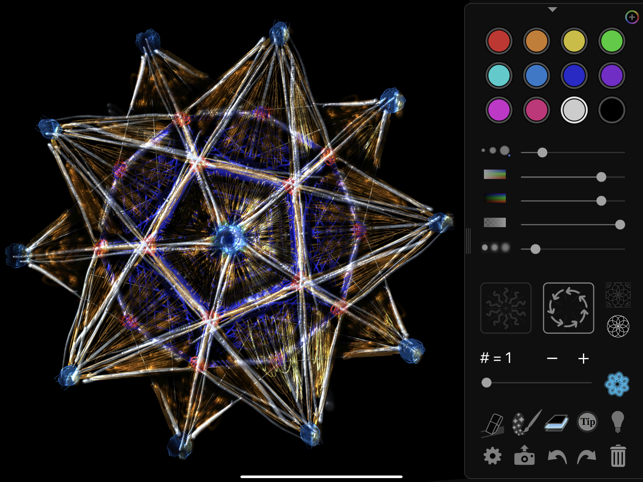The image size is (643, 482).
Task: Choose the circular mandala pattern thumbnail
Action: [x=618, y=325]
